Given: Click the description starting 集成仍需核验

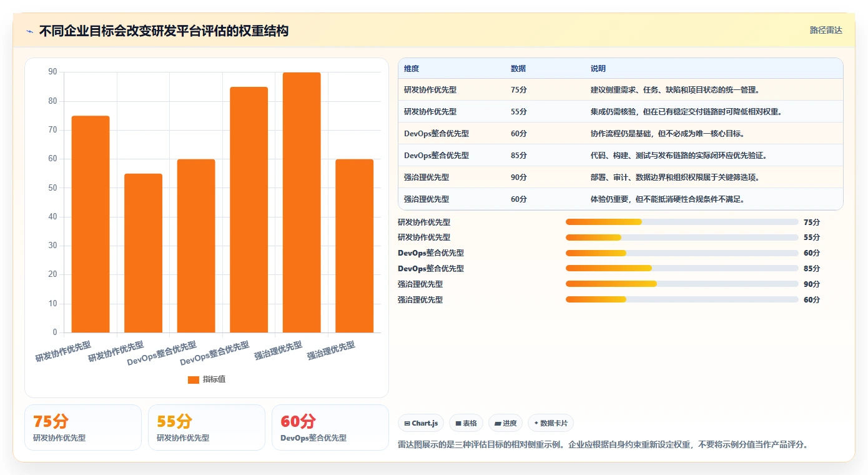Looking at the screenshot, I should click(x=686, y=112).
